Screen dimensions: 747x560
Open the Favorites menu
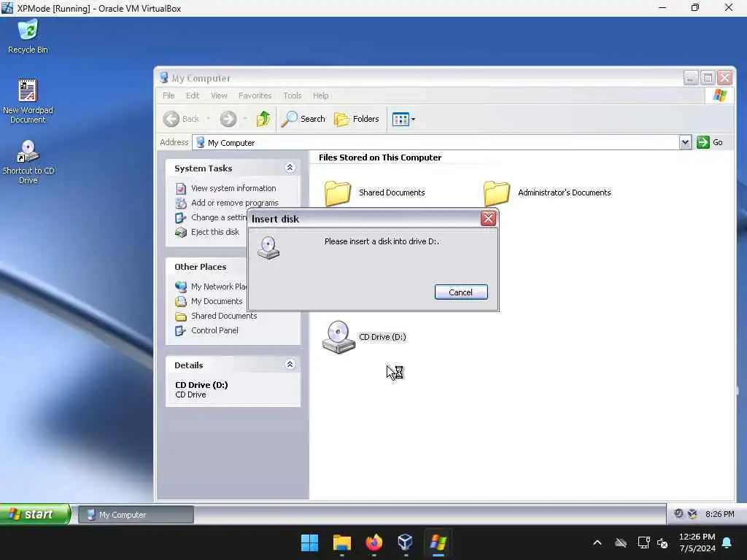[x=255, y=96]
